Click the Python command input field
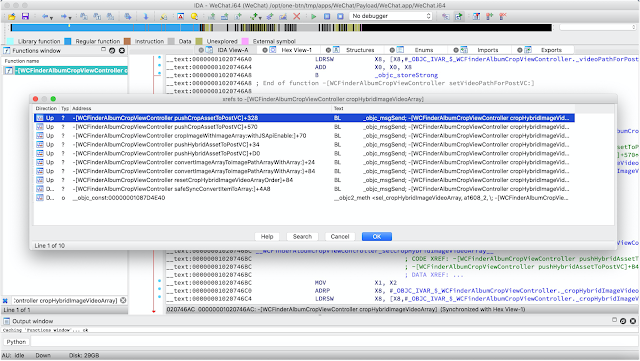Viewport: 640px width, 361px height. coord(333,342)
